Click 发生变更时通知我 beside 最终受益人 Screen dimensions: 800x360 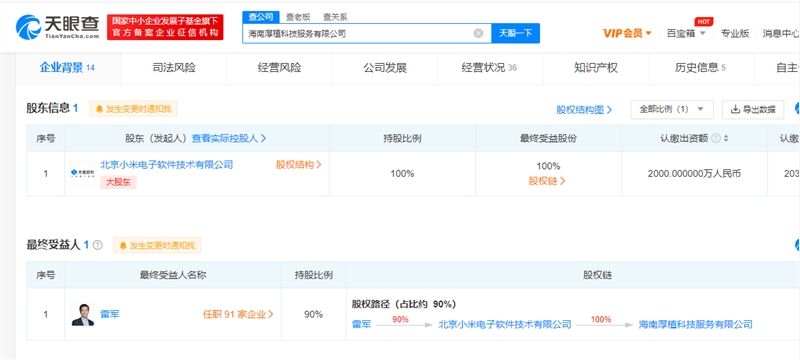(157, 245)
